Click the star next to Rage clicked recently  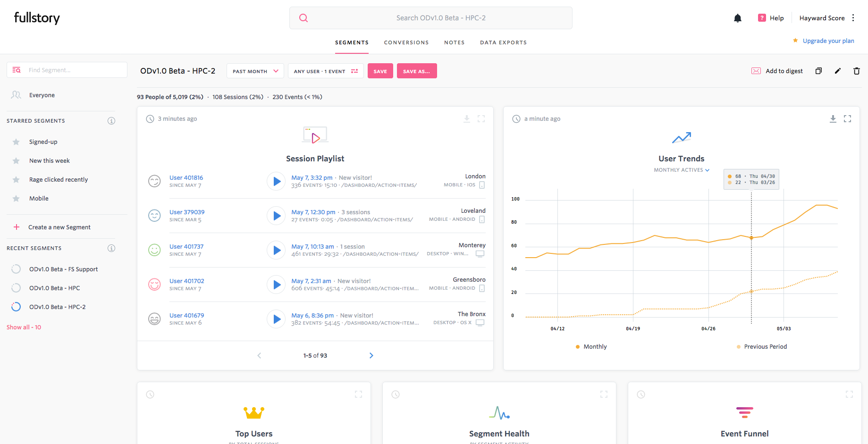click(x=16, y=180)
